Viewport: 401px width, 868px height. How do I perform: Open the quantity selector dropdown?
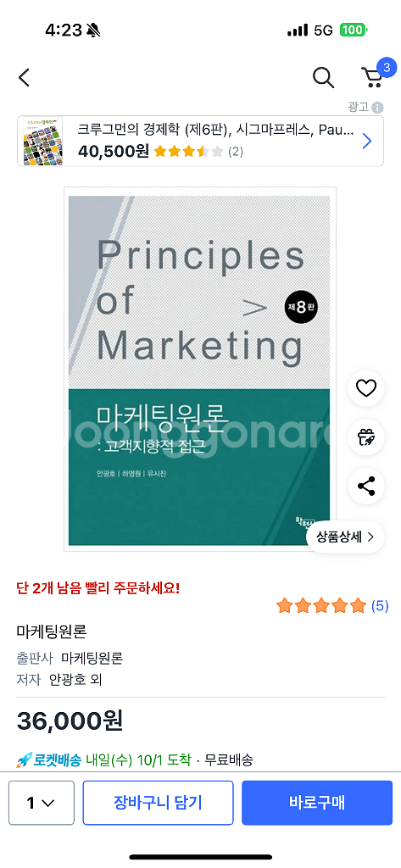42,803
